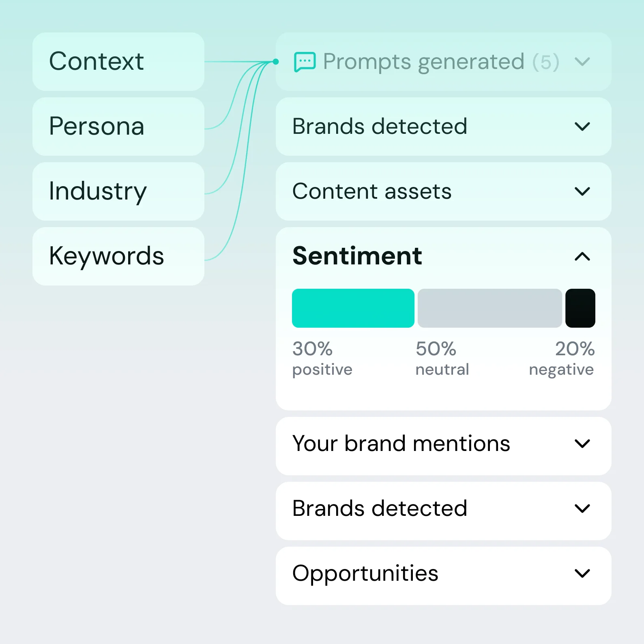644x644 pixels.
Task: Pick the Keywords input card
Action: click(118, 256)
